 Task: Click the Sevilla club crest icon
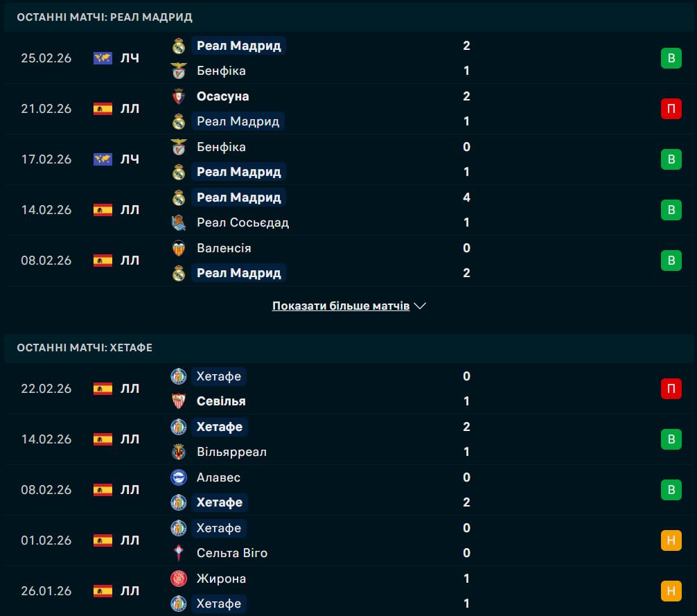tap(179, 401)
